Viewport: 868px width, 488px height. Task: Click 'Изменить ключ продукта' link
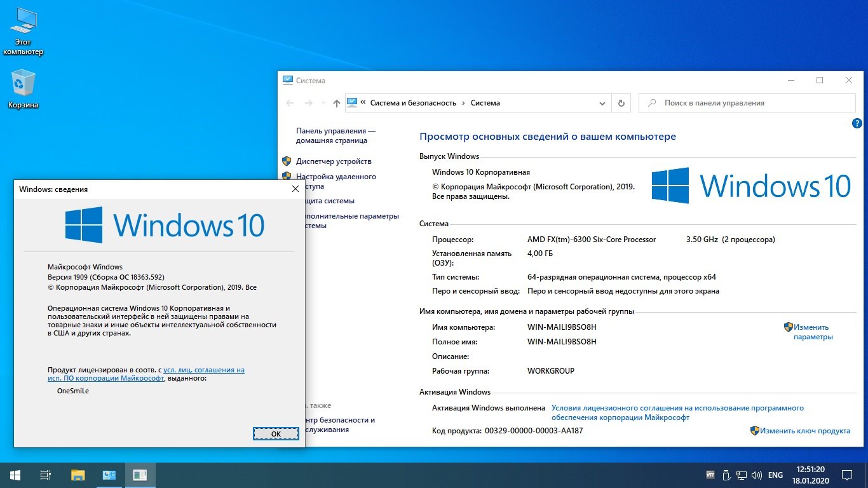tap(805, 431)
